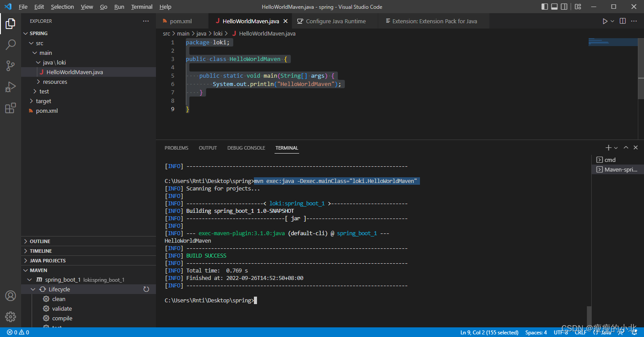
Task: Click Spaces: 4 indentation status entry
Action: click(x=536, y=333)
